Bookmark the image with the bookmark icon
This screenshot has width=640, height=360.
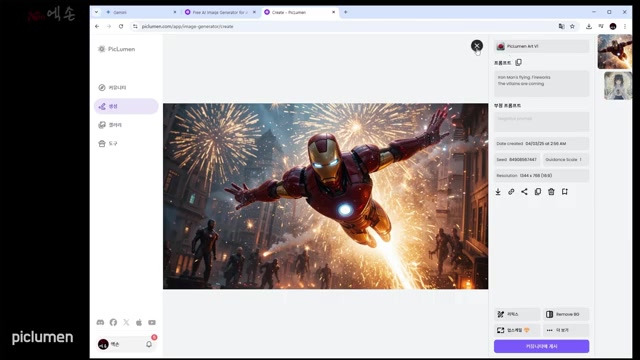click(x=564, y=191)
